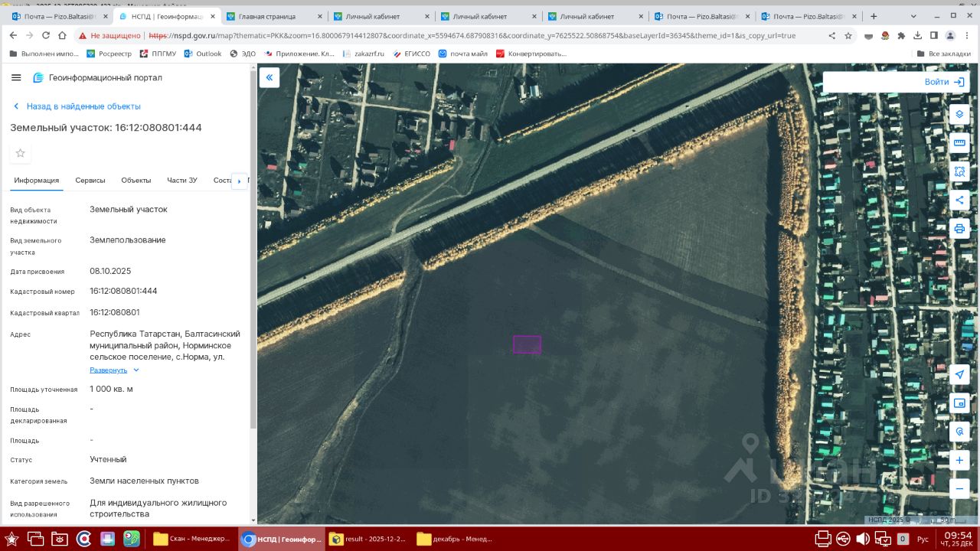
Task: Open the browser downloads list
Action: (918, 35)
